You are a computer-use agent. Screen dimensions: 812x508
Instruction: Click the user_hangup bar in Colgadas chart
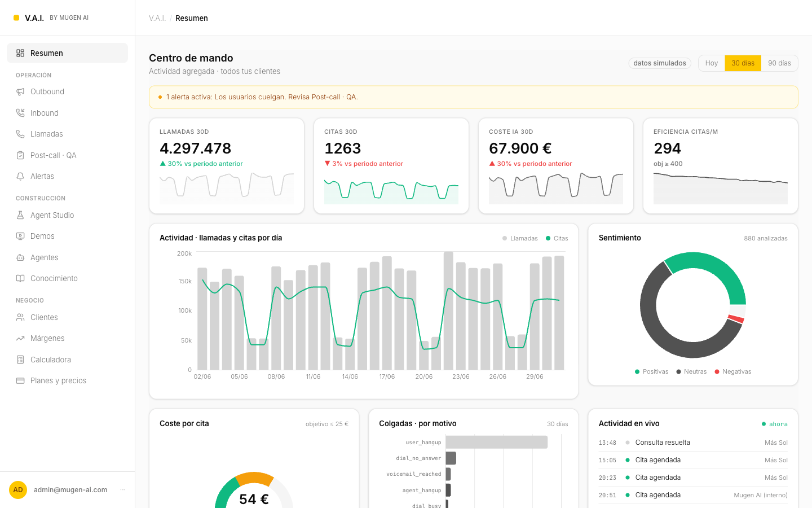(497, 443)
